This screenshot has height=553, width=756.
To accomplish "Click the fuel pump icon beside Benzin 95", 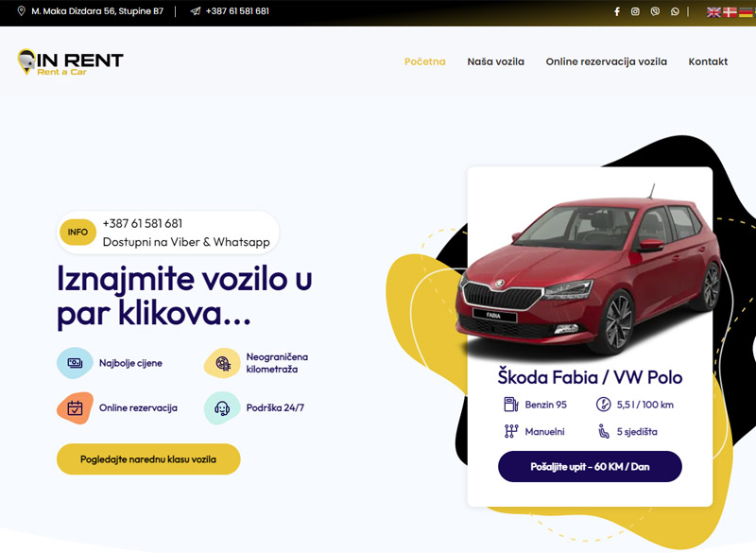I will tap(510, 404).
